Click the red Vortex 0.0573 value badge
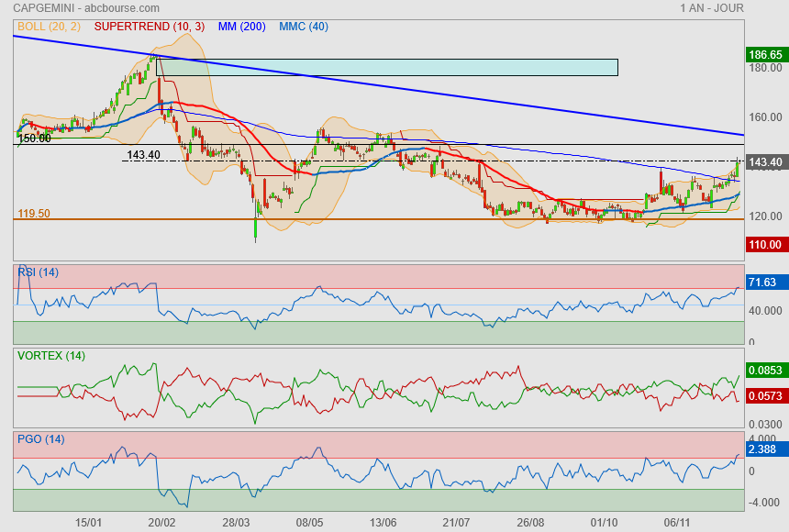 tap(765, 395)
